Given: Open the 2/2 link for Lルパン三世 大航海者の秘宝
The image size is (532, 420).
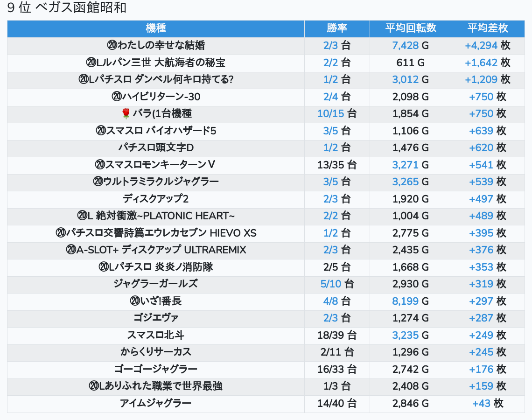Looking at the screenshot, I should (x=330, y=63).
